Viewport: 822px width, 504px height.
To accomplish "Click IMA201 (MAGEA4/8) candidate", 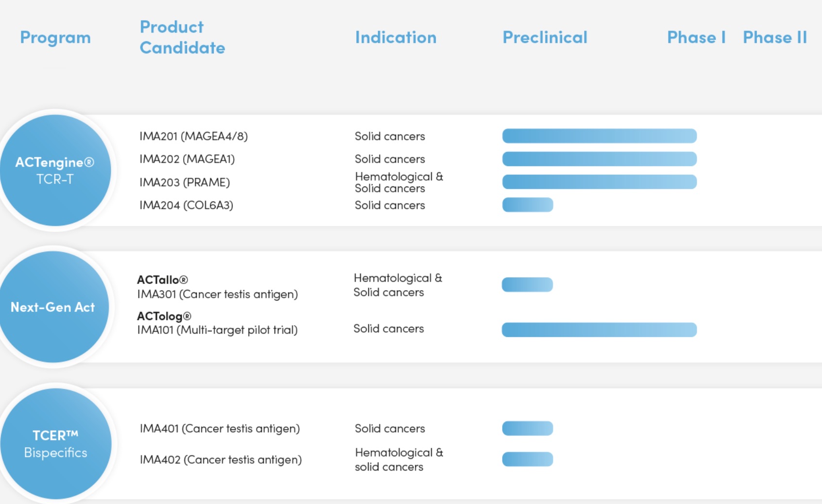I will tap(193, 136).
